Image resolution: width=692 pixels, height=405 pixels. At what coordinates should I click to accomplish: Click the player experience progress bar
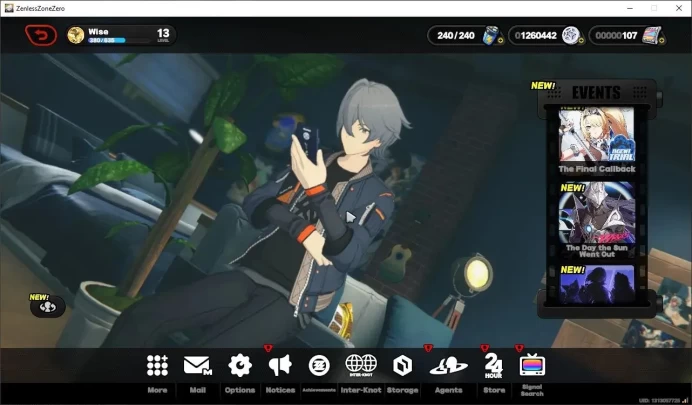click(x=118, y=41)
